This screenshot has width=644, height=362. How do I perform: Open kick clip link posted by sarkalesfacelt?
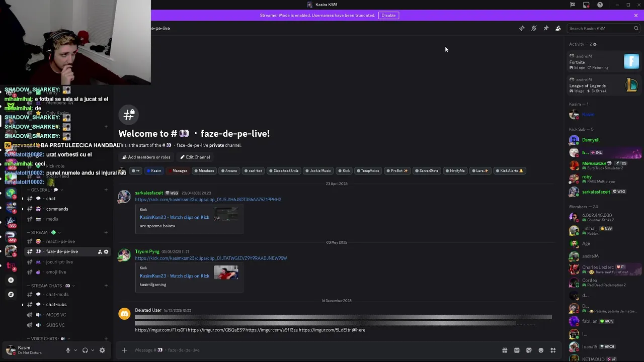point(208,200)
